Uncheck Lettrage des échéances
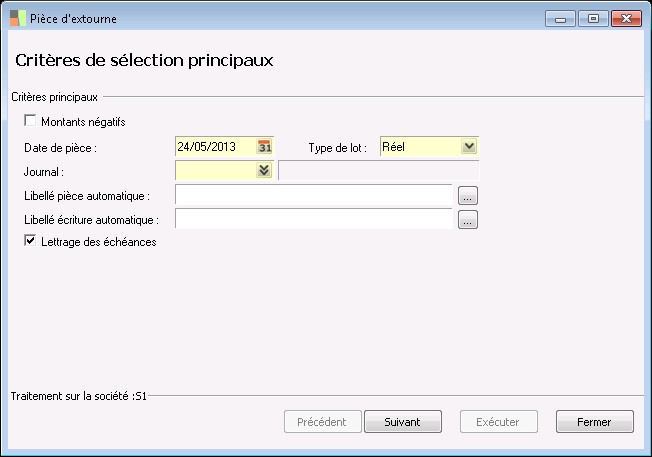The height and width of the screenshot is (457, 652). tap(30, 241)
